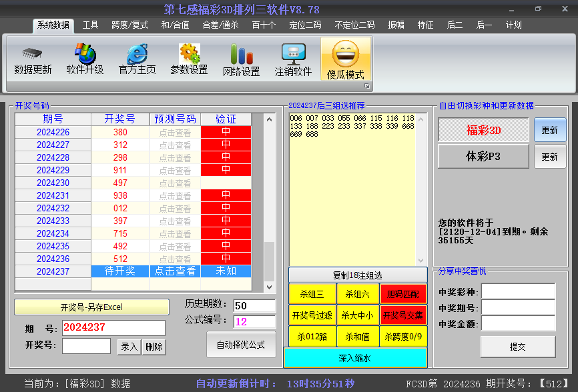The height and width of the screenshot is (392, 578).
Task: Focus the 中奖金额 input field
Action: (519, 323)
